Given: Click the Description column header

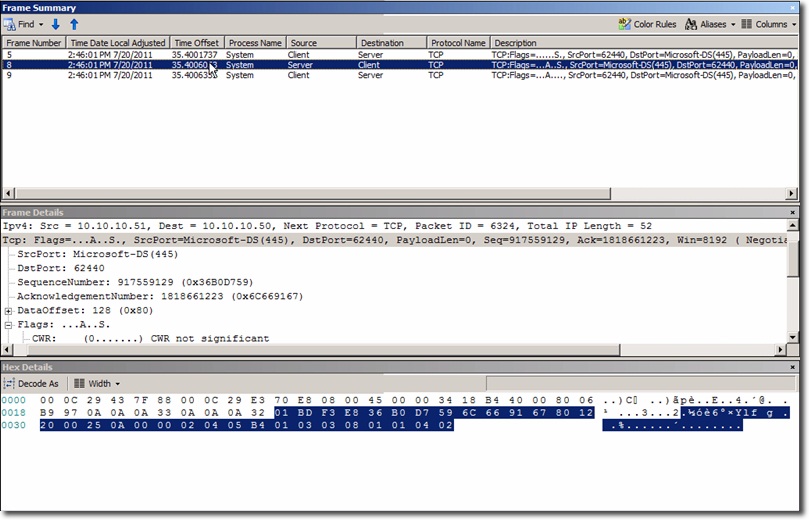Looking at the screenshot, I should [x=644, y=43].
